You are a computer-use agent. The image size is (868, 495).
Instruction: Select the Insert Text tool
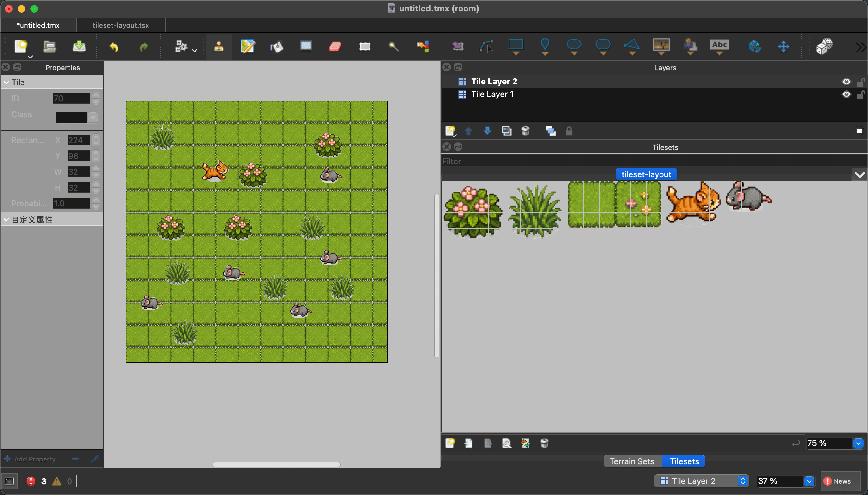(x=720, y=46)
